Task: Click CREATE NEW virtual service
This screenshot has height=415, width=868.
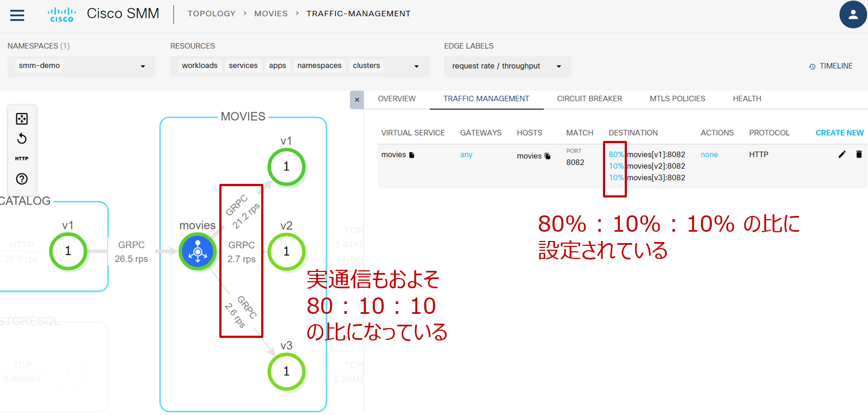Action: pos(840,133)
